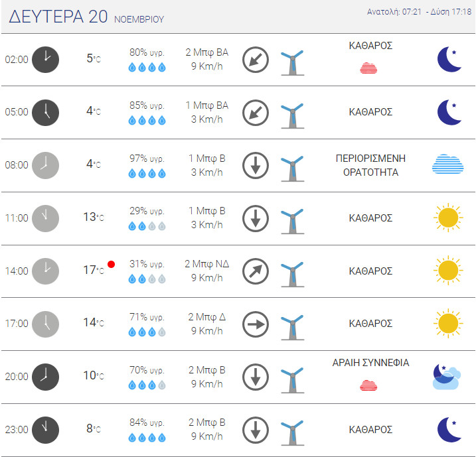
Task: Click the clock icon for 14:00
Action: 46,271
